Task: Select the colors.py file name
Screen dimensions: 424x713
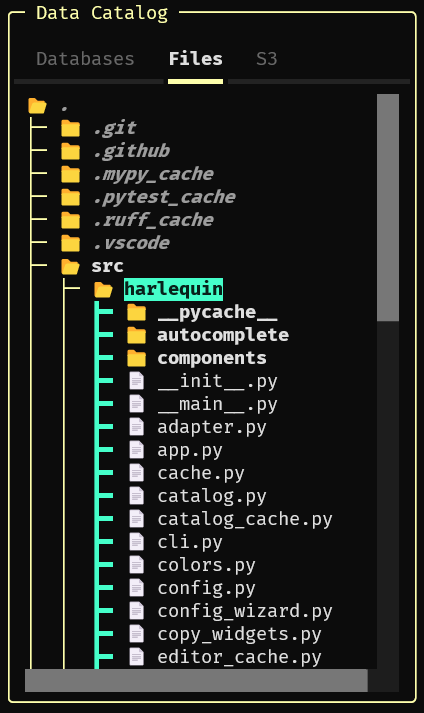Action: pos(207,565)
